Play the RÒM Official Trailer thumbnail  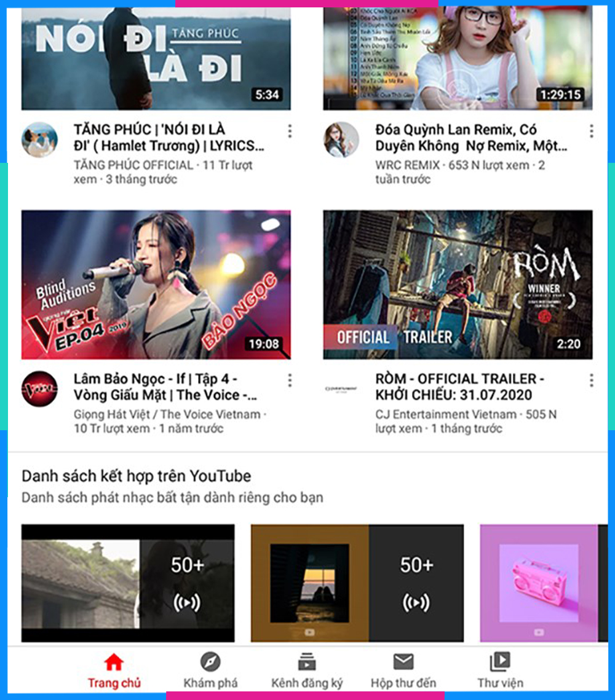(x=458, y=285)
